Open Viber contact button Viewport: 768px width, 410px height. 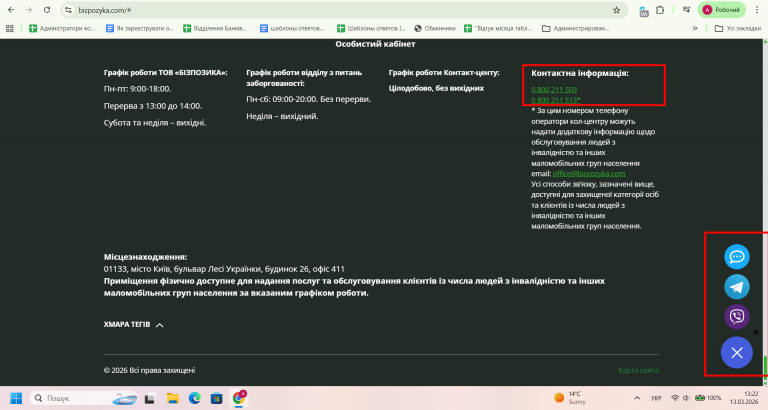[x=737, y=316]
